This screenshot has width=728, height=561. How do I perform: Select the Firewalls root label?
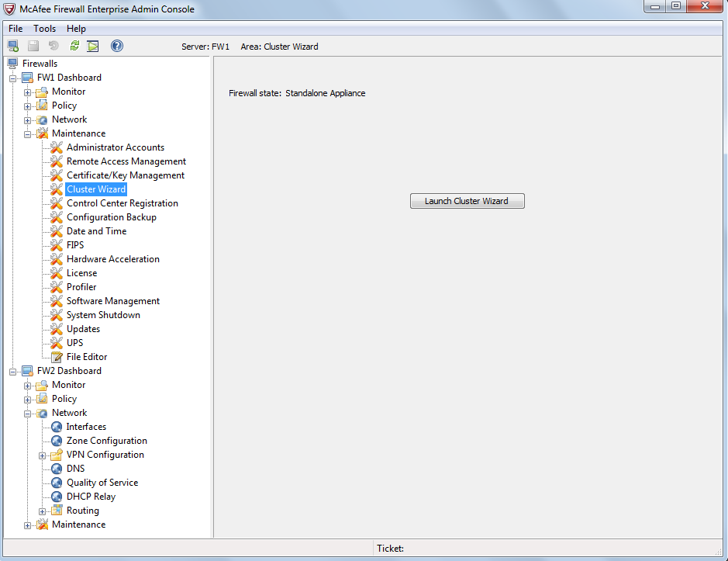coord(40,63)
